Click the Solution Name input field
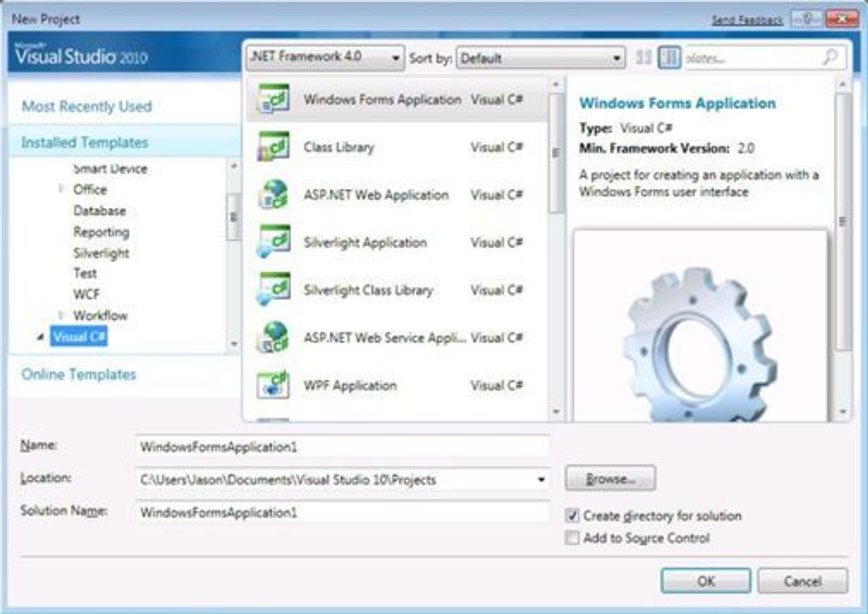Screen dimensions: 868x614 [x=343, y=512]
